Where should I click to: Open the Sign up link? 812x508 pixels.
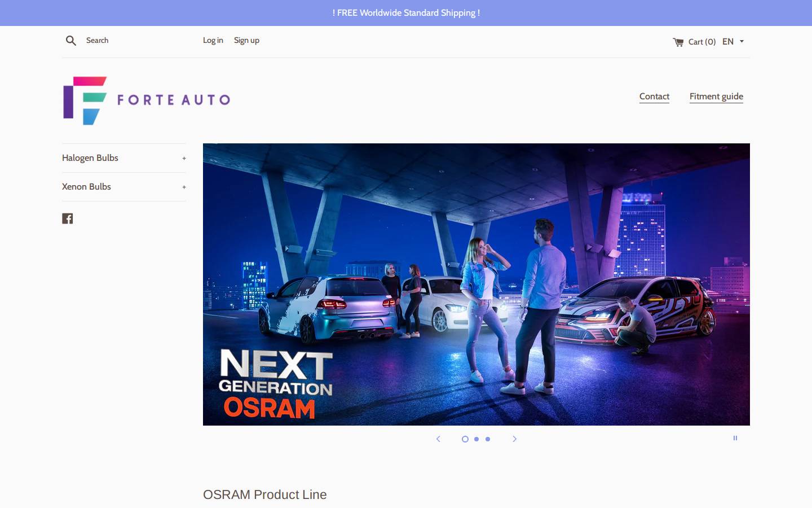pyautogui.click(x=246, y=41)
